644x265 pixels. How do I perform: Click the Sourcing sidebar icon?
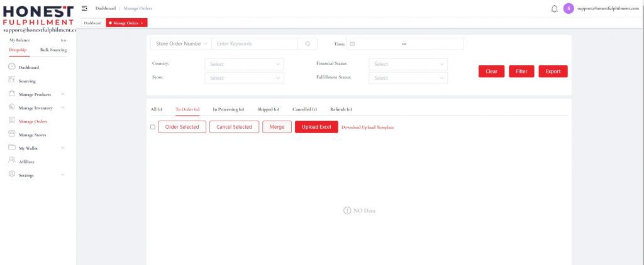tap(12, 80)
